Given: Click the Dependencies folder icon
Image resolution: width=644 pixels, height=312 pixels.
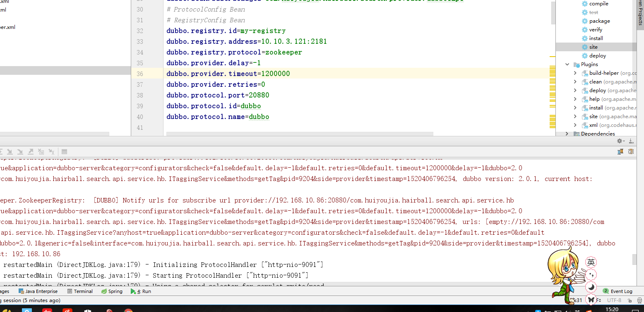Looking at the screenshot, I should 577,134.
